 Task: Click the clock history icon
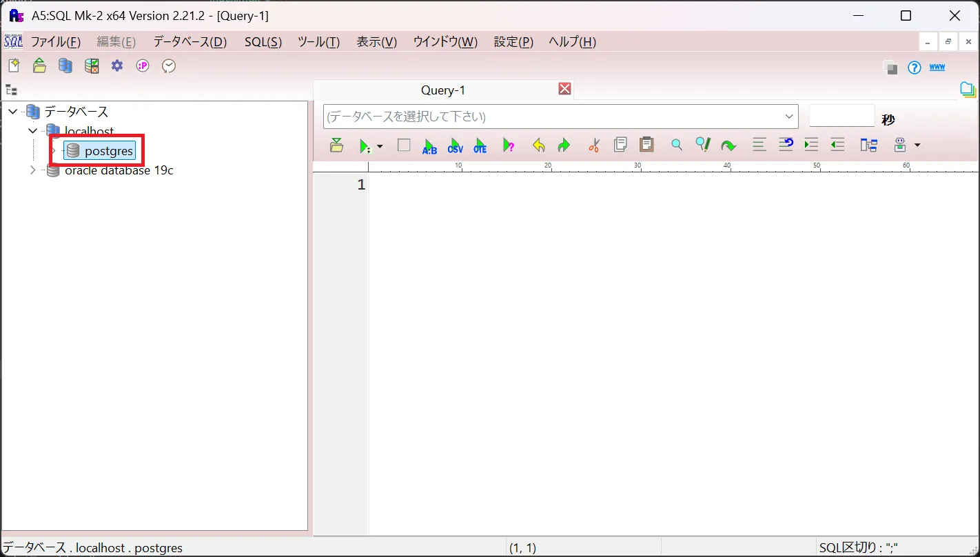[169, 66]
